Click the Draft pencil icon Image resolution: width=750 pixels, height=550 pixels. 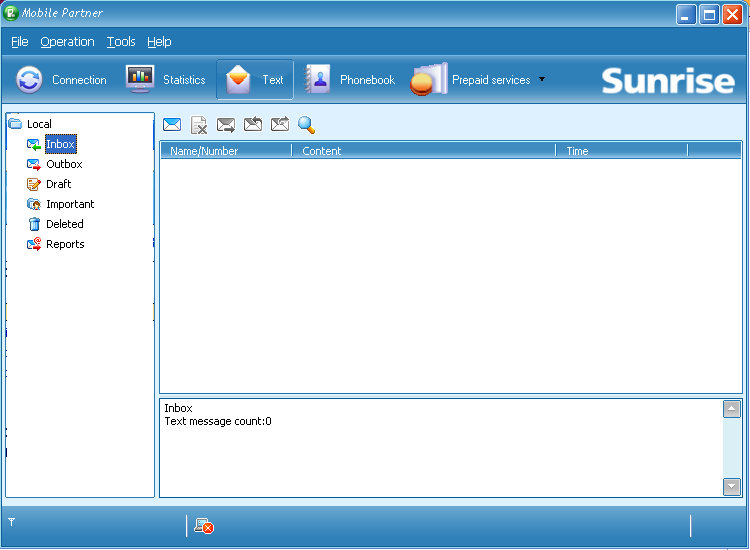pos(33,184)
